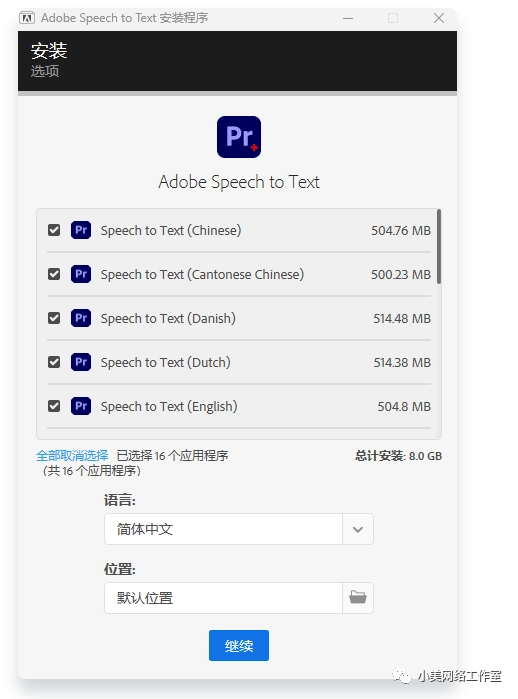Click the 504.76 MB size value
Image resolution: width=518 pixels, height=699 pixels.
point(401,230)
